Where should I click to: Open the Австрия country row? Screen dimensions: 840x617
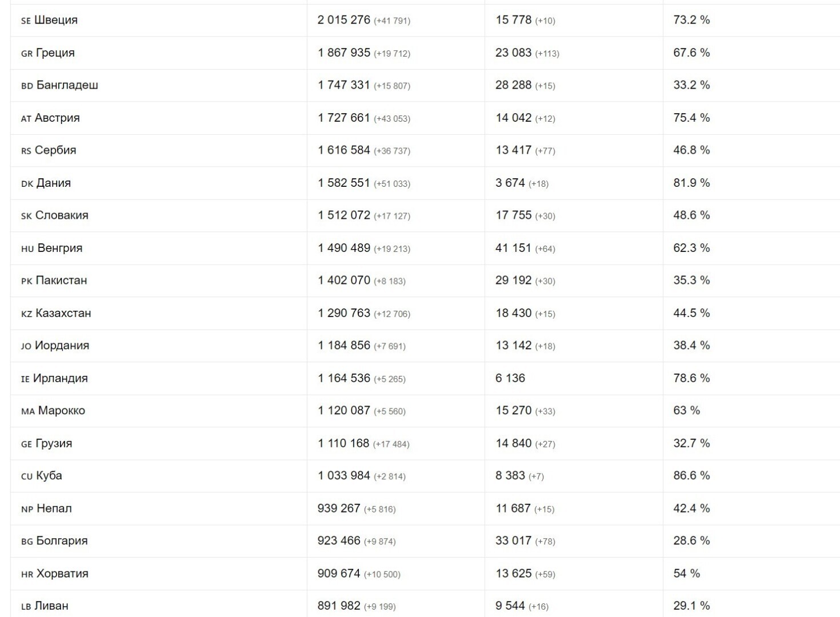(57, 118)
